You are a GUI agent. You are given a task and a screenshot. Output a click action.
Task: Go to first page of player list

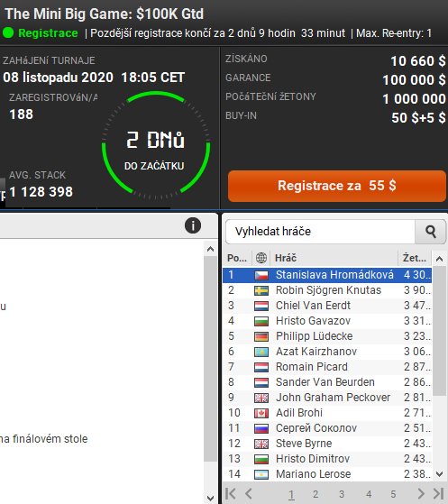click(231, 493)
